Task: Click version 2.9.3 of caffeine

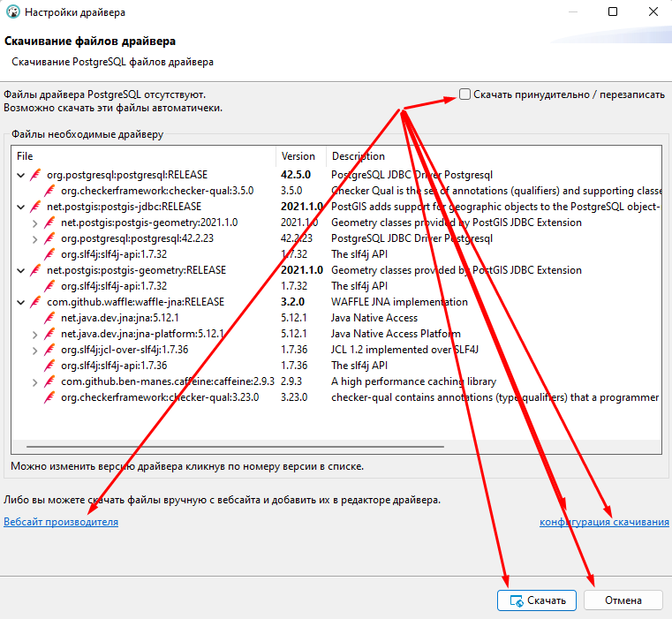Action: tap(291, 381)
